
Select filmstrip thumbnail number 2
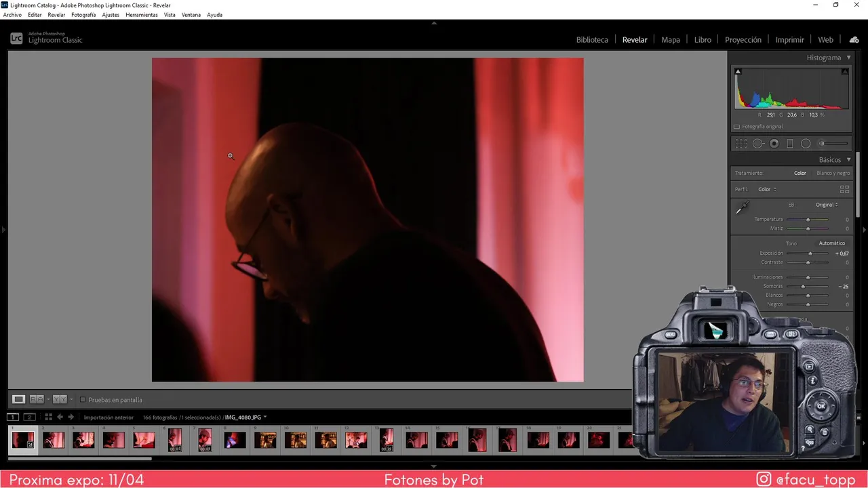tap(54, 441)
